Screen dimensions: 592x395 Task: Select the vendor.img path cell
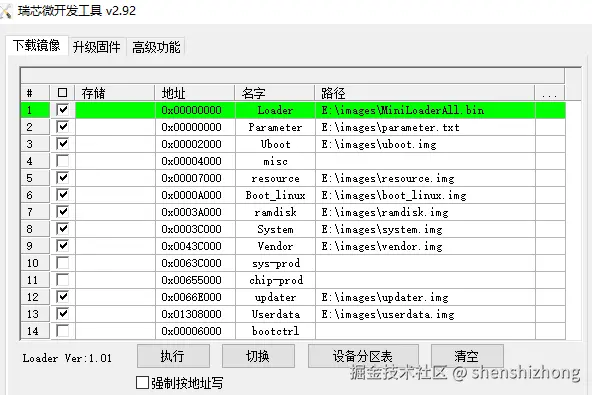426,246
